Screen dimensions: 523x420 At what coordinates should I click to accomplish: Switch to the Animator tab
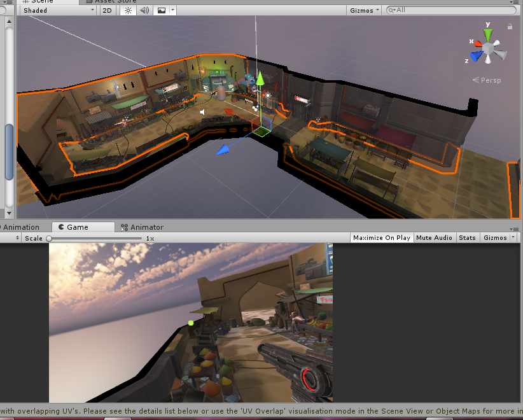(143, 227)
